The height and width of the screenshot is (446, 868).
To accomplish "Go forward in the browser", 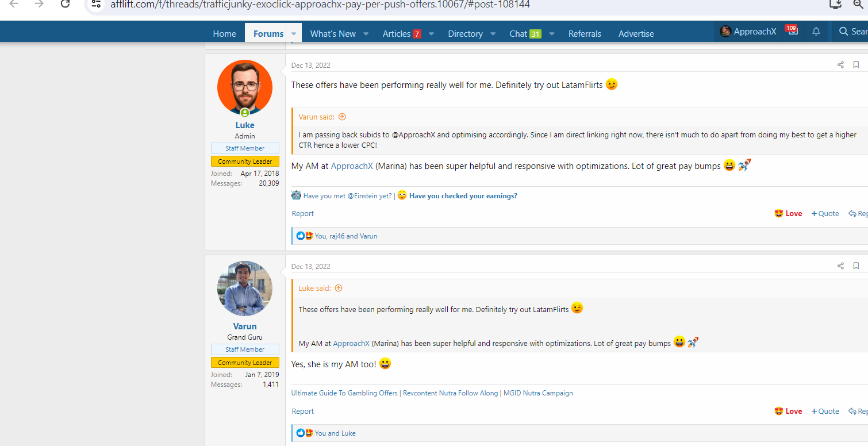I will (x=39, y=4).
